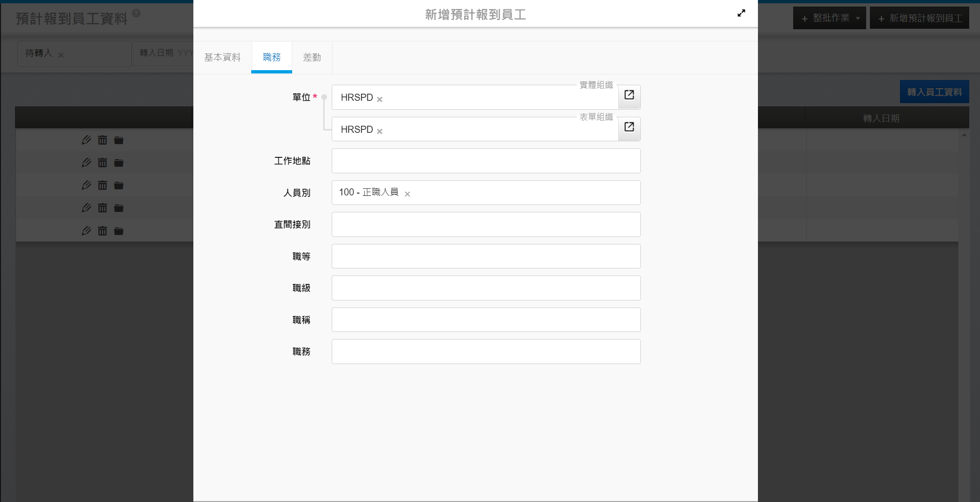Click the 新增預計報到員工 button

pos(919,18)
